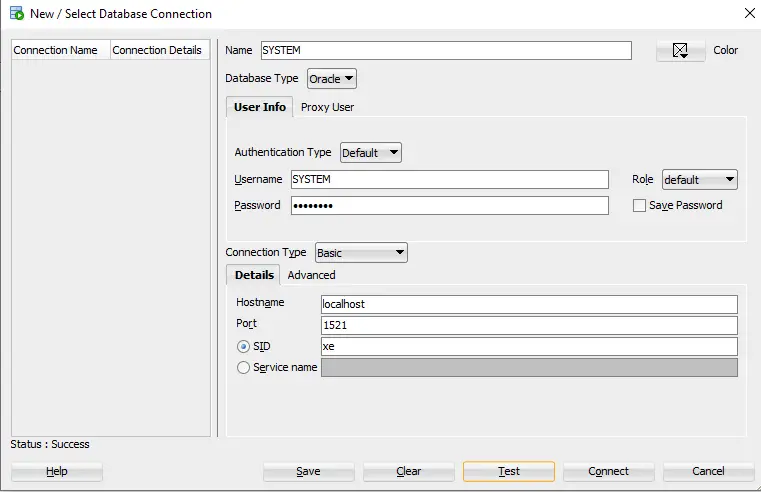Screen dimensions: 761x492
Task: Click the Save button
Action: 309,471
